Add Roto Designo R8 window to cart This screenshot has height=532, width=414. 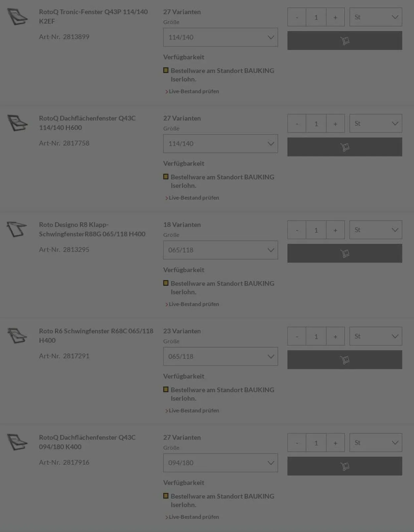[344, 253]
